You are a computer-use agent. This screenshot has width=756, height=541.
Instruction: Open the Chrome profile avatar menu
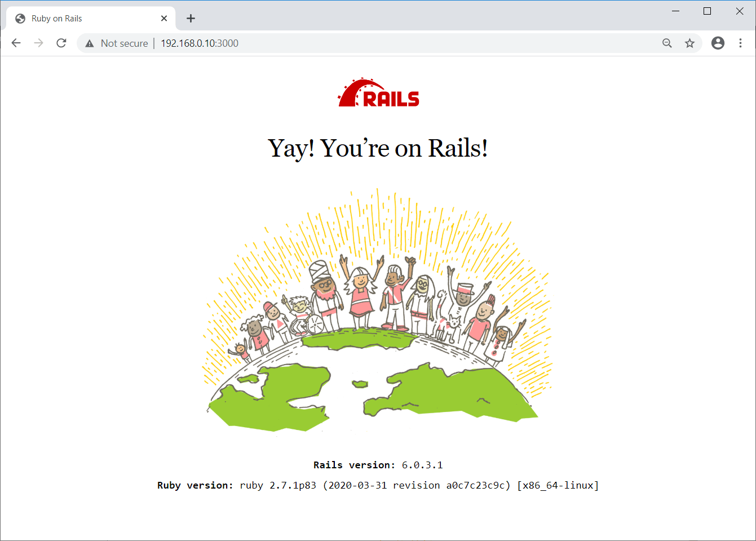pyautogui.click(x=718, y=43)
